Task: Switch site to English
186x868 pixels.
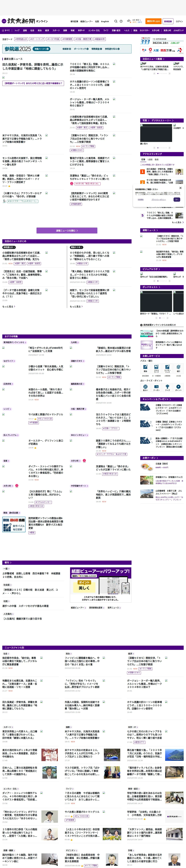Action: click(x=105, y=21)
